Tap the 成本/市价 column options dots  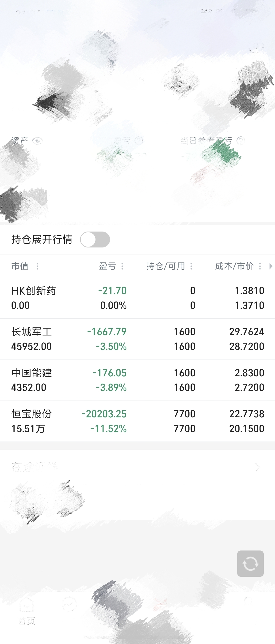[260, 266]
